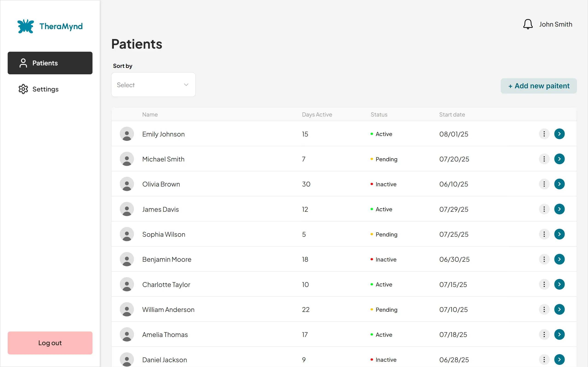Screen dimensions: 588x367
Task: Expand the Sort by Select dropdown
Action: click(x=153, y=85)
